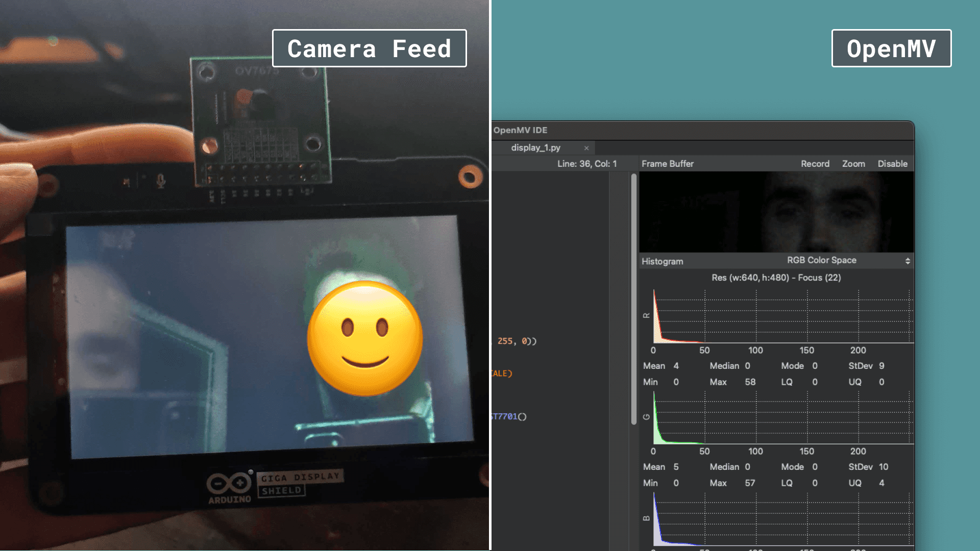980x551 pixels.
Task: Click the code editor vertical scrollbar
Action: (634, 298)
